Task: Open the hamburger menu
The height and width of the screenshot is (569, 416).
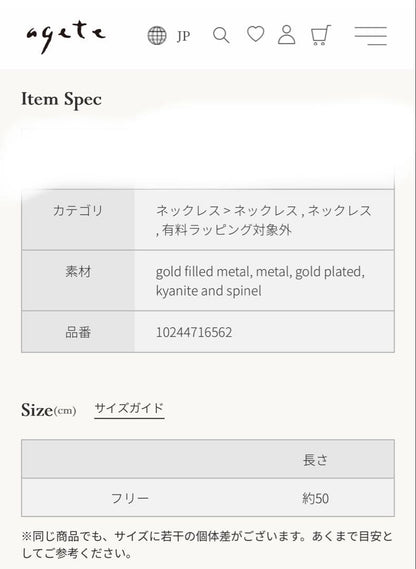Action: [371, 36]
